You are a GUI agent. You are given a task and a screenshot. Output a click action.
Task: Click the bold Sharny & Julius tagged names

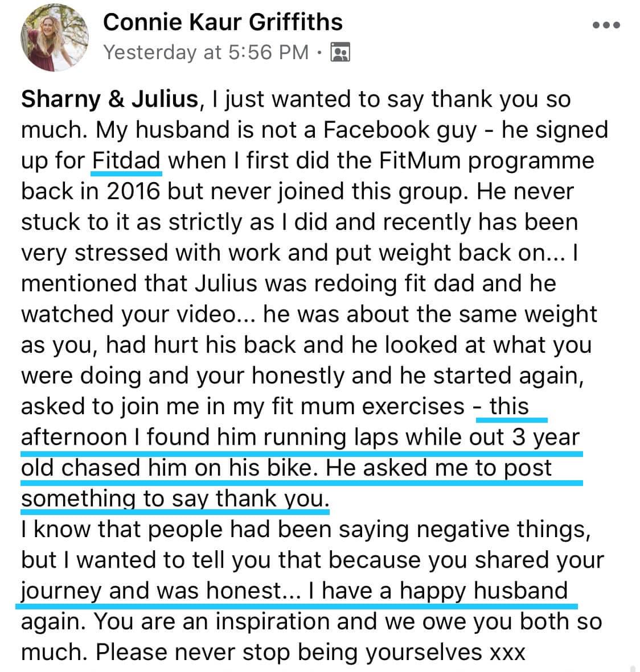(110, 99)
